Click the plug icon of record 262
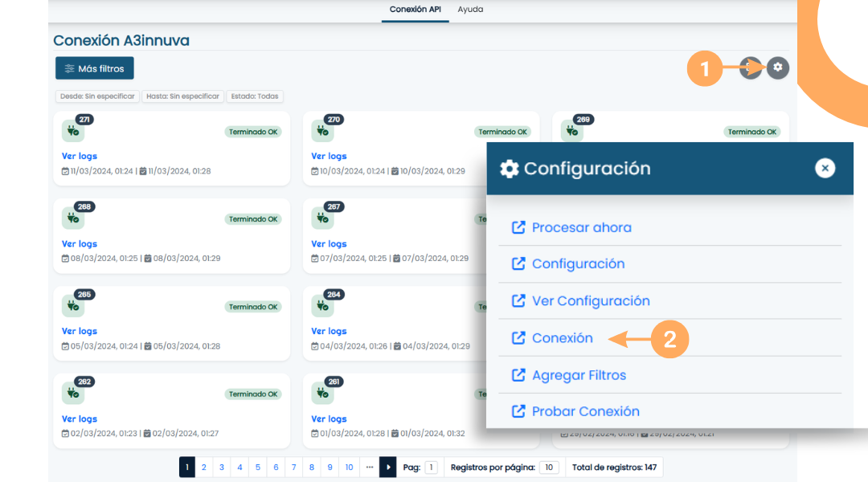868x482 pixels. tap(73, 394)
